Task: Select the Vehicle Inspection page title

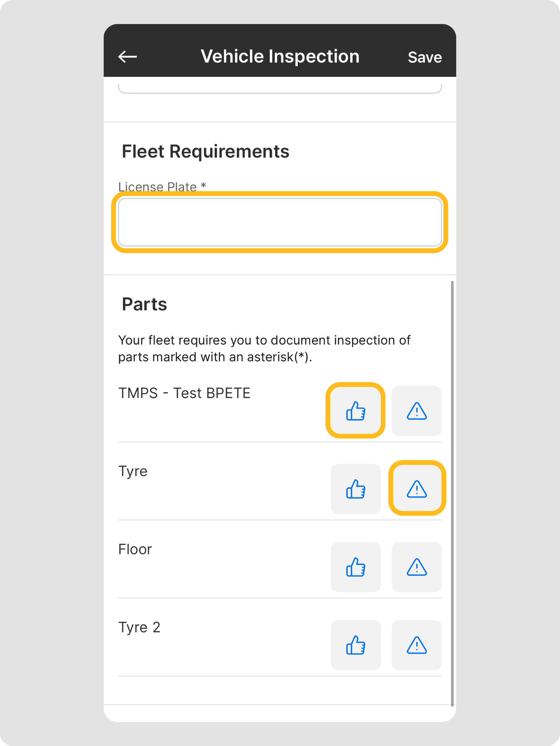Action: coord(280,57)
